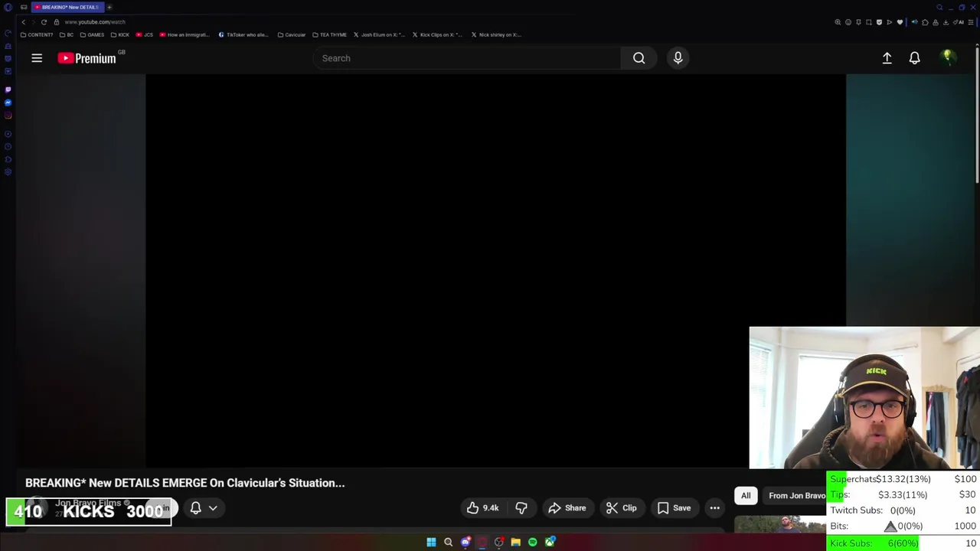This screenshot has height=551, width=980.
Task: Share the video via Share button
Action: click(x=567, y=508)
